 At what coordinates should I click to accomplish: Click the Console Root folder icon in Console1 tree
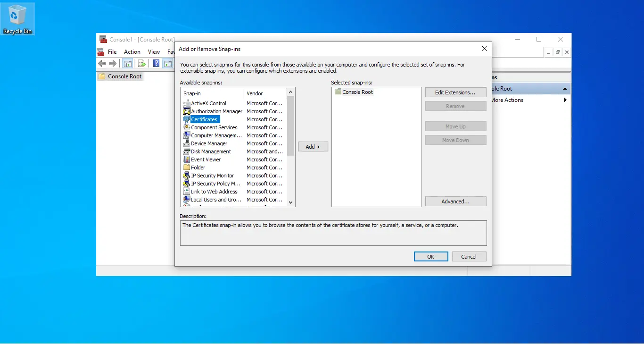[x=102, y=76]
